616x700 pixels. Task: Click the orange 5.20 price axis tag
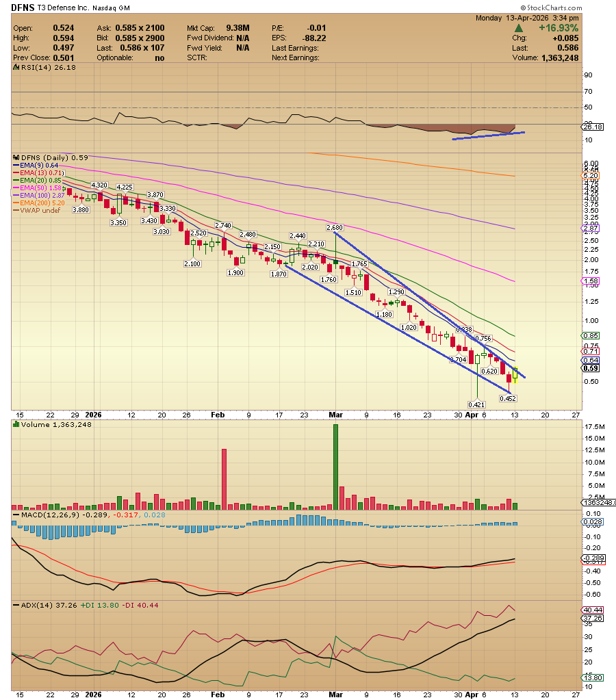[x=591, y=176]
